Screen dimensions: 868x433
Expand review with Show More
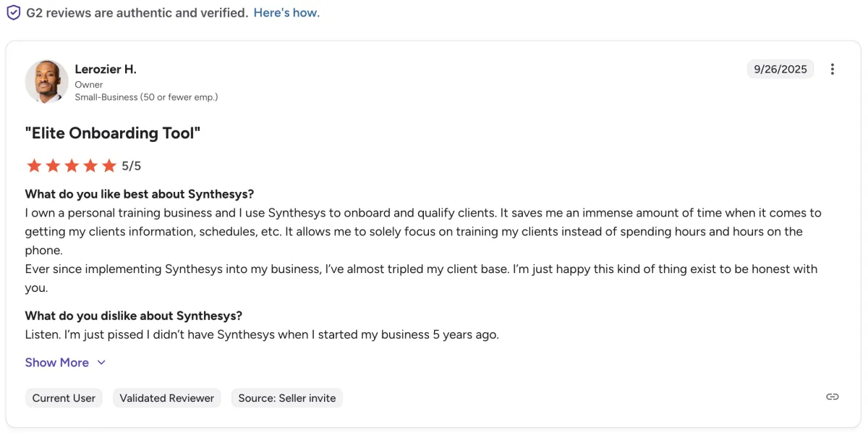coord(57,362)
